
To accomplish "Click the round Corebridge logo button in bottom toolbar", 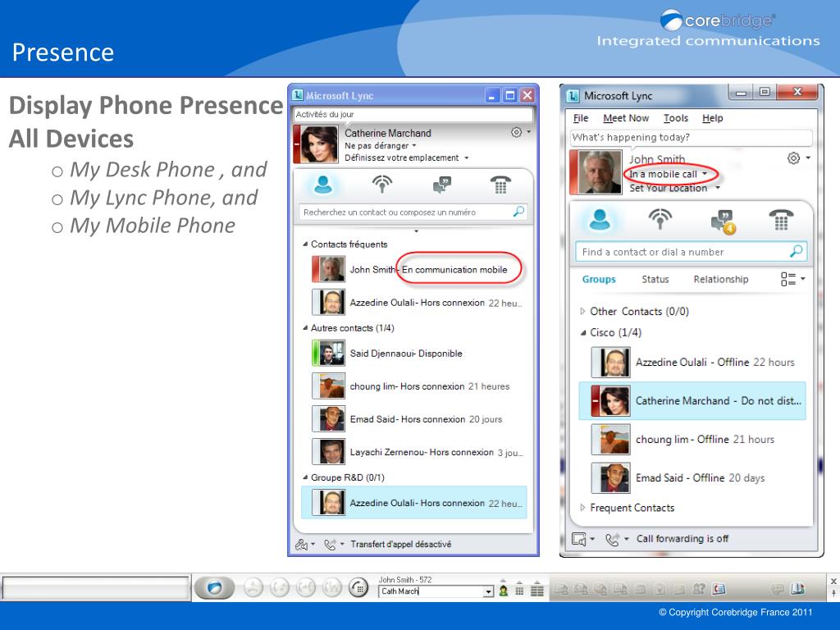I will click(214, 587).
